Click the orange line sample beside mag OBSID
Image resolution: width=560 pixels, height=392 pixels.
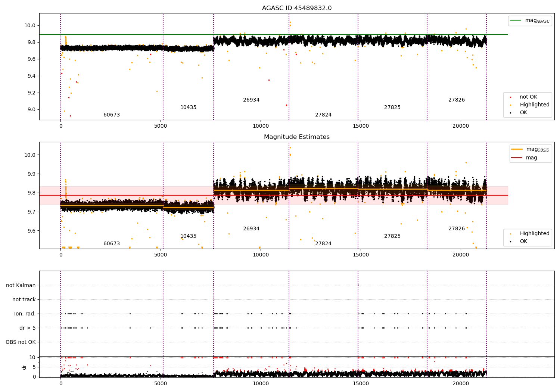(x=517, y=149)
